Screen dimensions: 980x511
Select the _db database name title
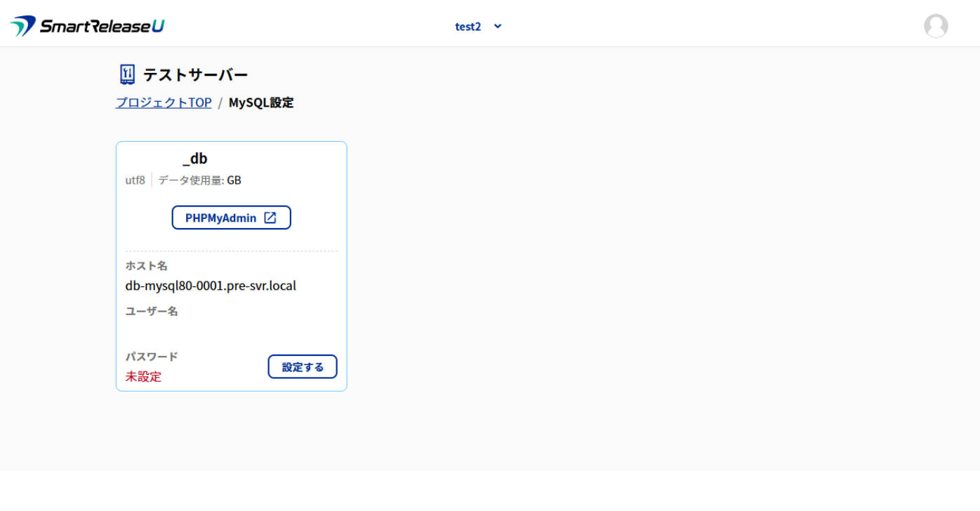(x=194, y=159)
